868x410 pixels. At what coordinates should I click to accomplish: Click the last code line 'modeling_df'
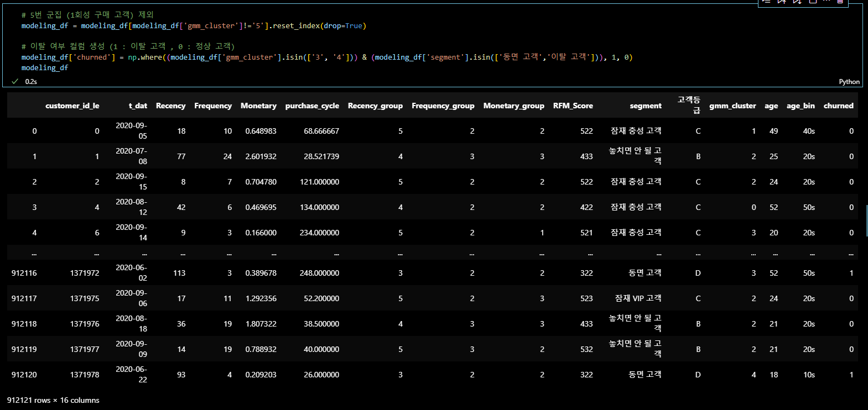(x=45, y=67)
